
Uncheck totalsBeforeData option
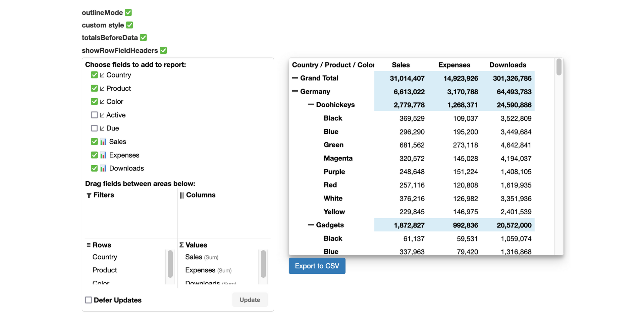click(x=143, y=38)
